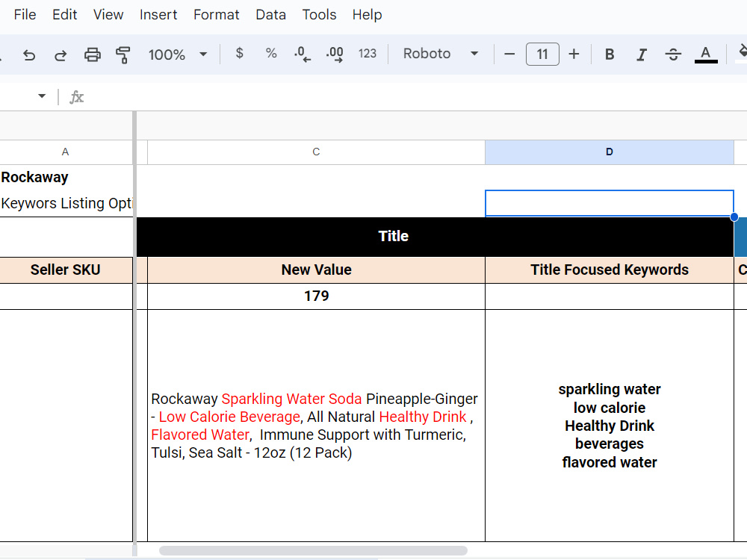Click the sparkling water keywords cell
Viewport: 747px width, 560px height.
[x=610, y=426]
